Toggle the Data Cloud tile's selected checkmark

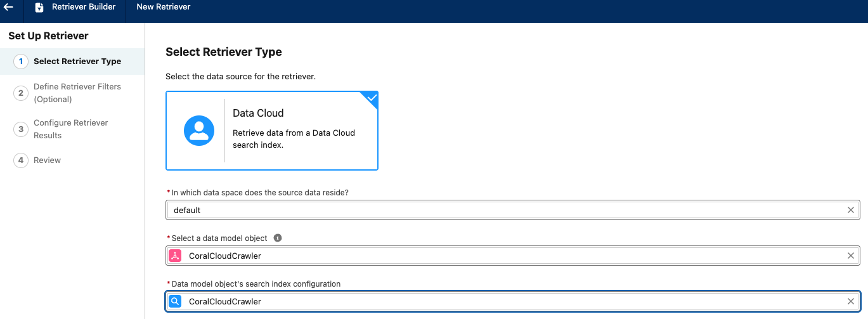371,98
